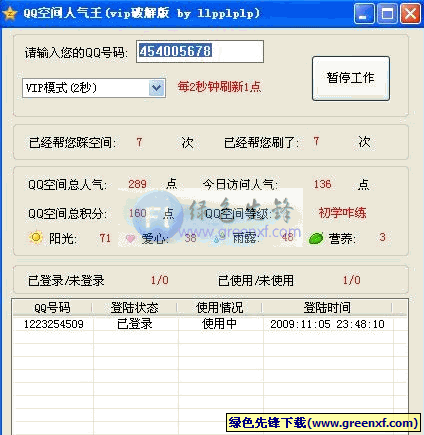Click the 暂停工作 button
The height and width of the screenshot is (435, 424).
(x=351, y=78)
